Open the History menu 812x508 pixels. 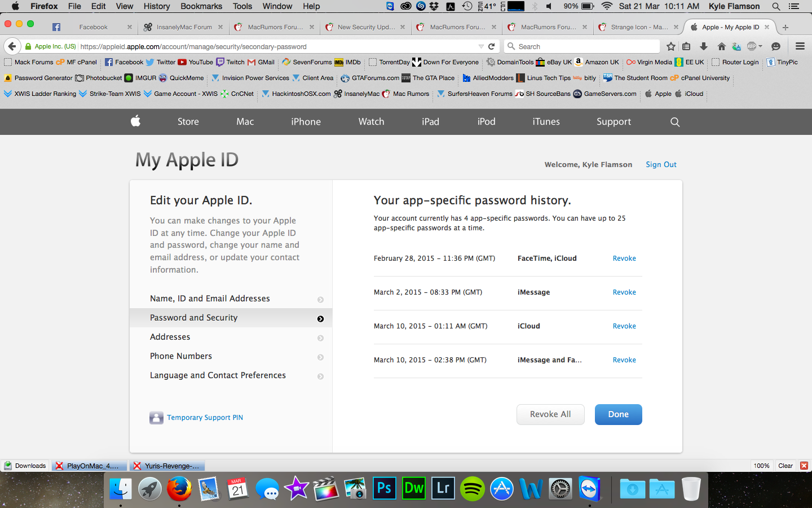pos(157,6)
